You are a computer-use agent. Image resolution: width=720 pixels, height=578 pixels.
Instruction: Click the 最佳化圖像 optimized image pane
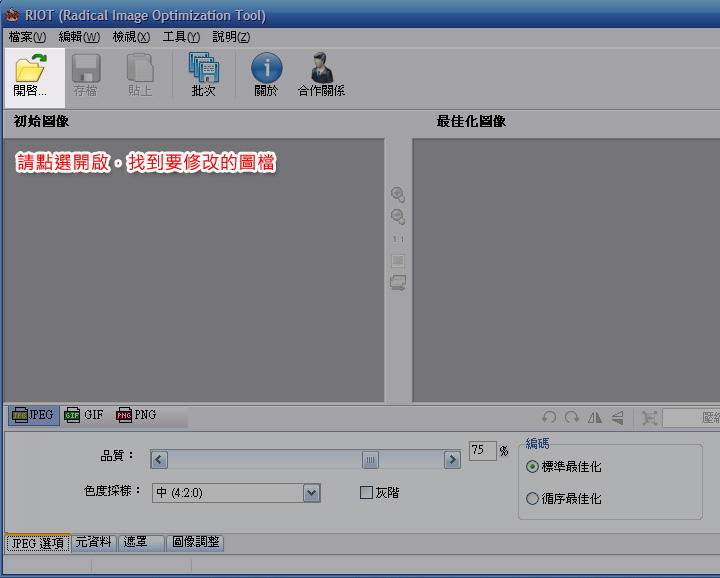click(566, 271)
